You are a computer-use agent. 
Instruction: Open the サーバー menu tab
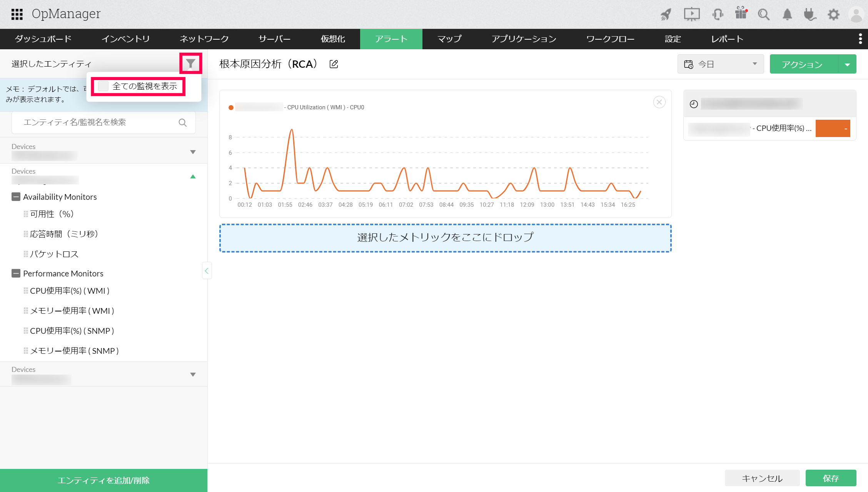coord(274,39)
